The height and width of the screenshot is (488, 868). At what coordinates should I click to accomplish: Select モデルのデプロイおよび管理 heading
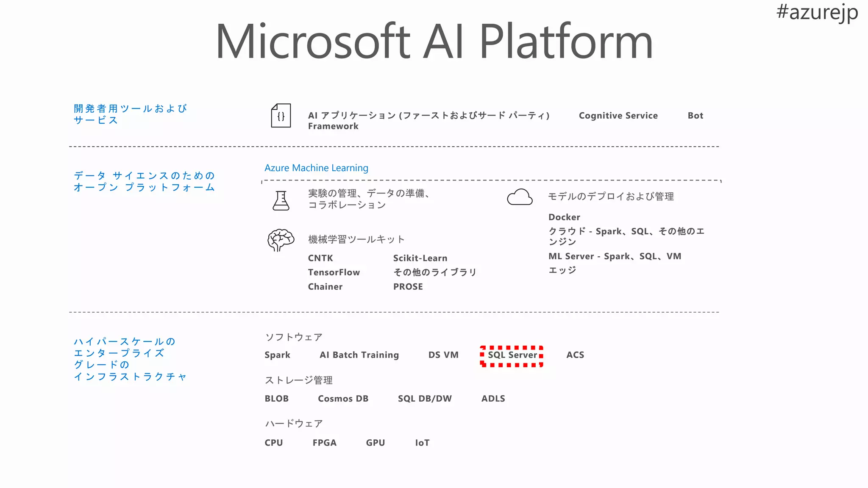[611, 197]
